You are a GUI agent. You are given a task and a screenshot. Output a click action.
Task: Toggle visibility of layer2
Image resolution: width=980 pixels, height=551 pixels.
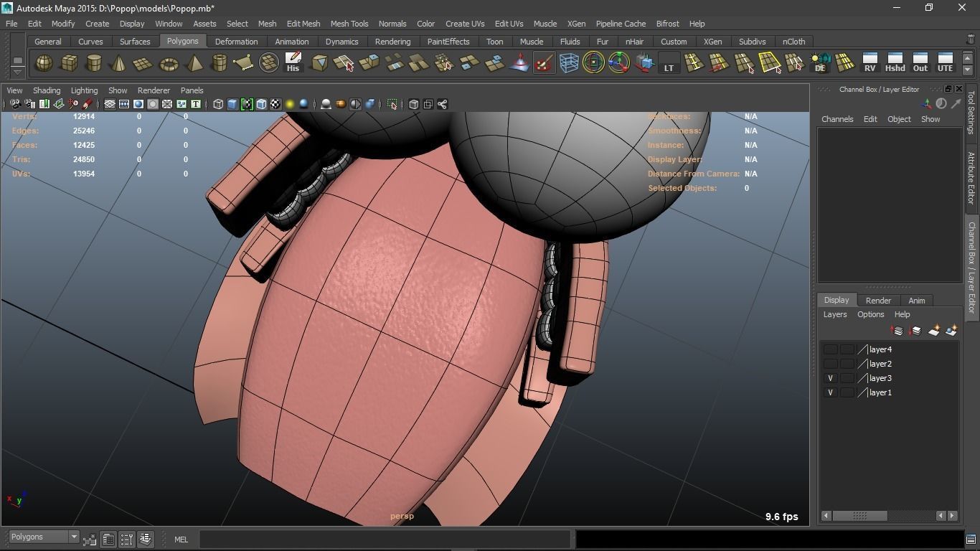point(830,364)
